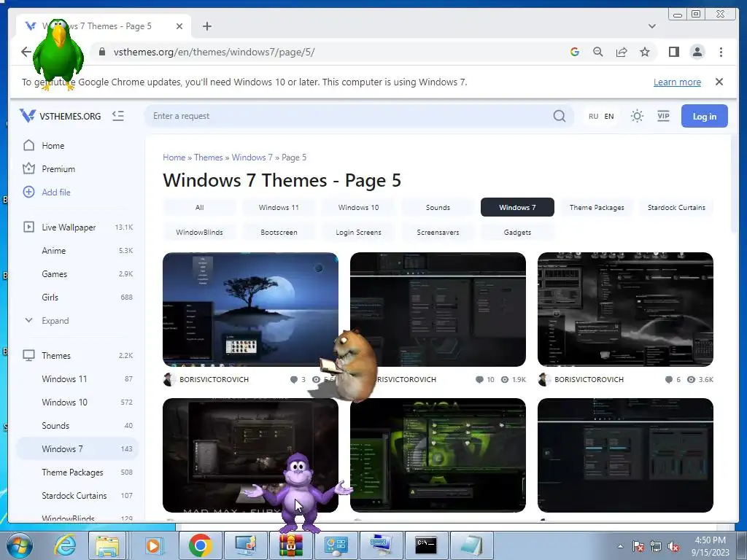
Task: Open command prompt from taskbar
Action: [426, 545]
